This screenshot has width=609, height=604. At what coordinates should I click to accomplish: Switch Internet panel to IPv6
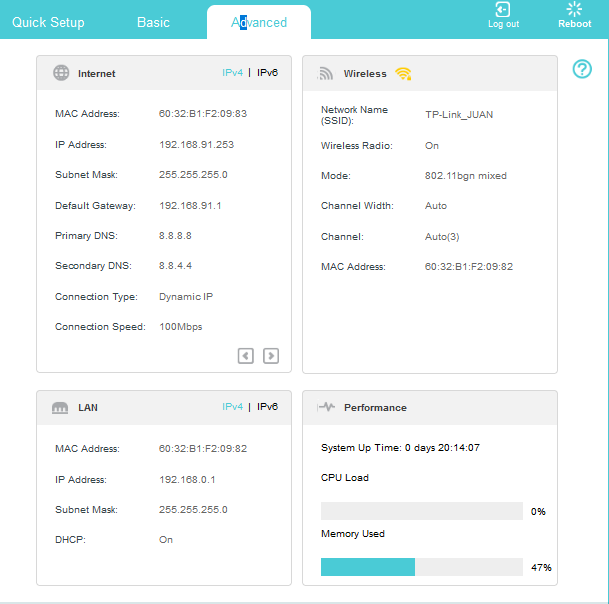pos(268,73)
